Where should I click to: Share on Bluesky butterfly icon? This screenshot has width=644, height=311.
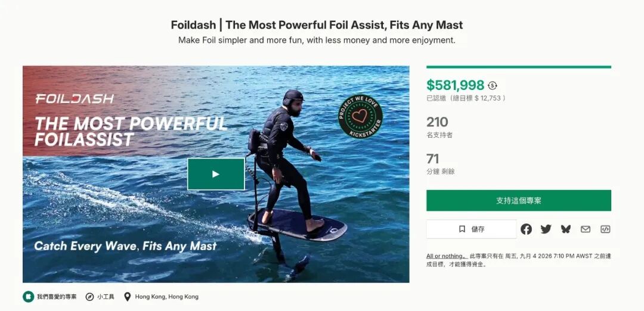(565, 229)
